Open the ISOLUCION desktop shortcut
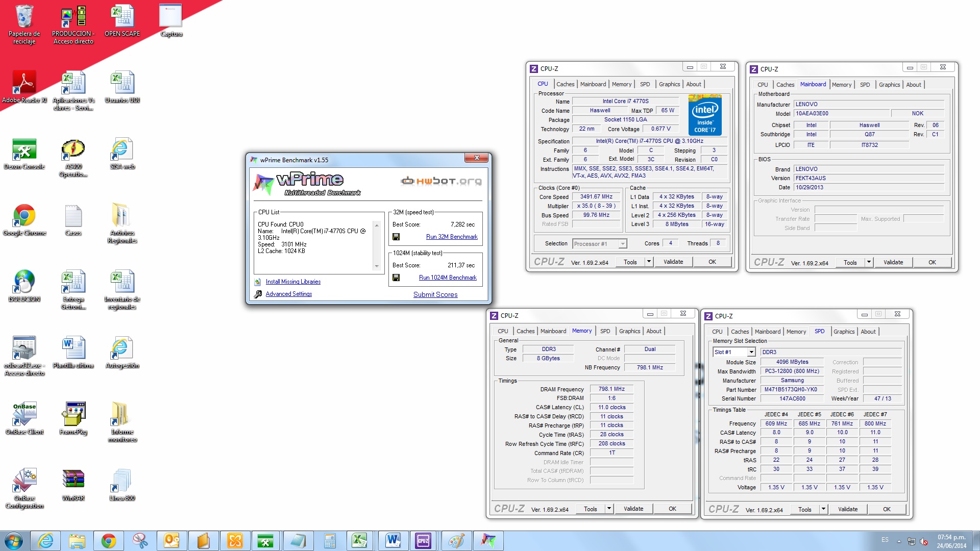The image size is (980, 551). pyautogui.click(x=24, y=286)
